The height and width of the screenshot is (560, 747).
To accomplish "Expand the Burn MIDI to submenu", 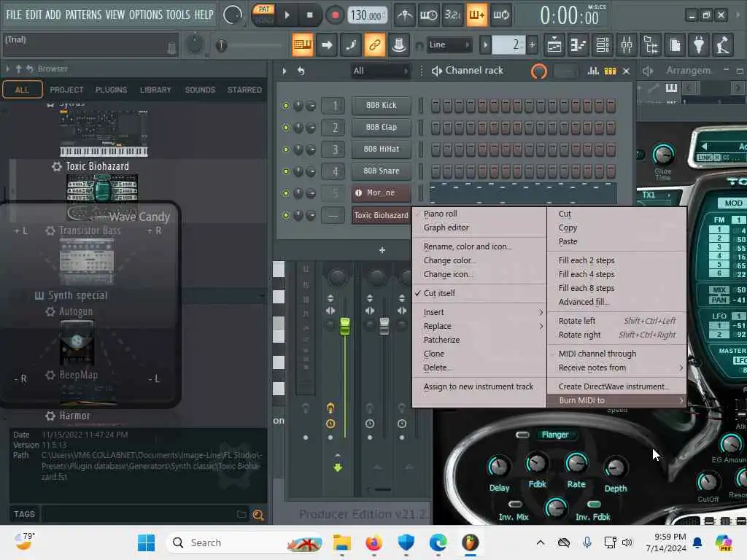I will [616, 400].
